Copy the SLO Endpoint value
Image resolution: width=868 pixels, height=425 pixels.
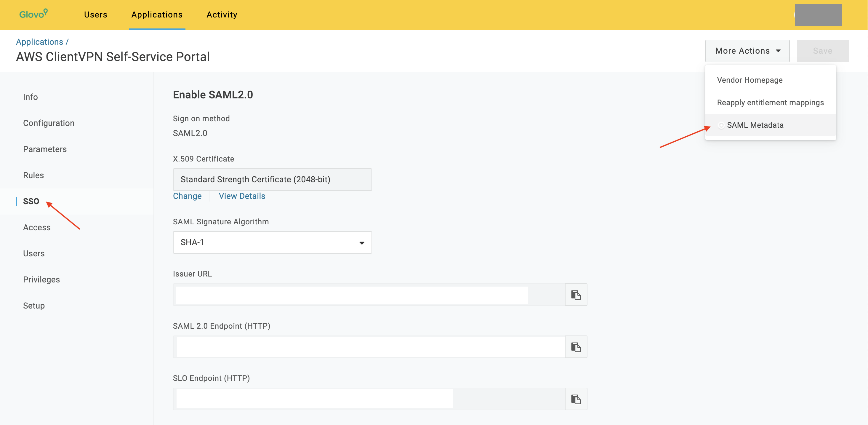coord(576,399)
